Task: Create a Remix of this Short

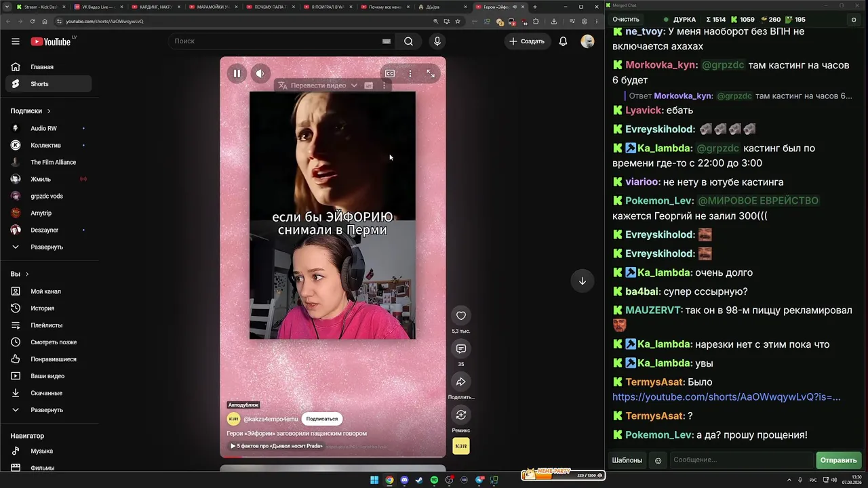Action: coord(461,415)
